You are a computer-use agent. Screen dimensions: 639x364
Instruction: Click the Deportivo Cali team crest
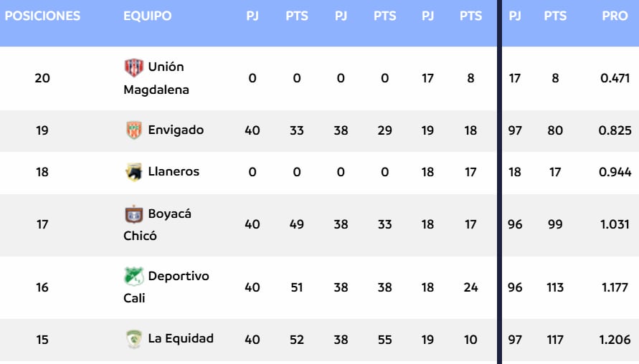134,276
